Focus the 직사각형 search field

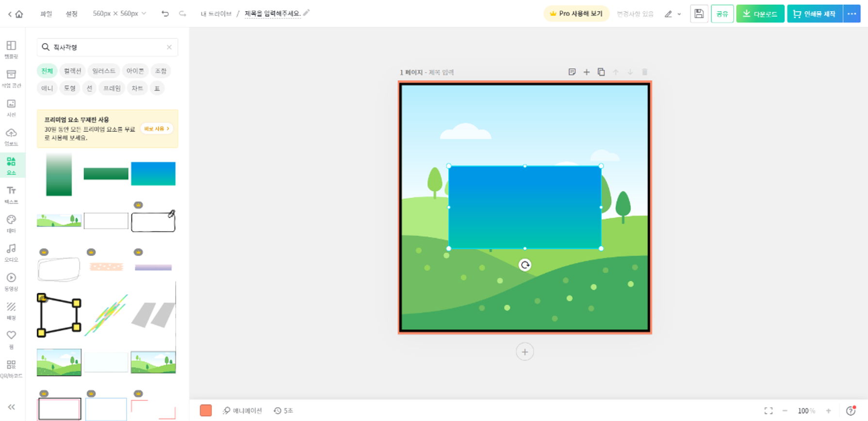pyautogui.click(x=107, y=47)
